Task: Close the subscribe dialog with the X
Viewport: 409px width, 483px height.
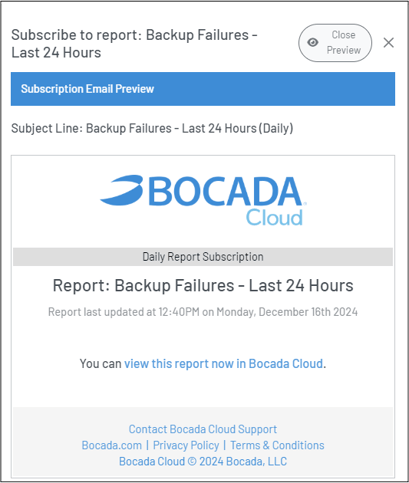Action: 388,42
